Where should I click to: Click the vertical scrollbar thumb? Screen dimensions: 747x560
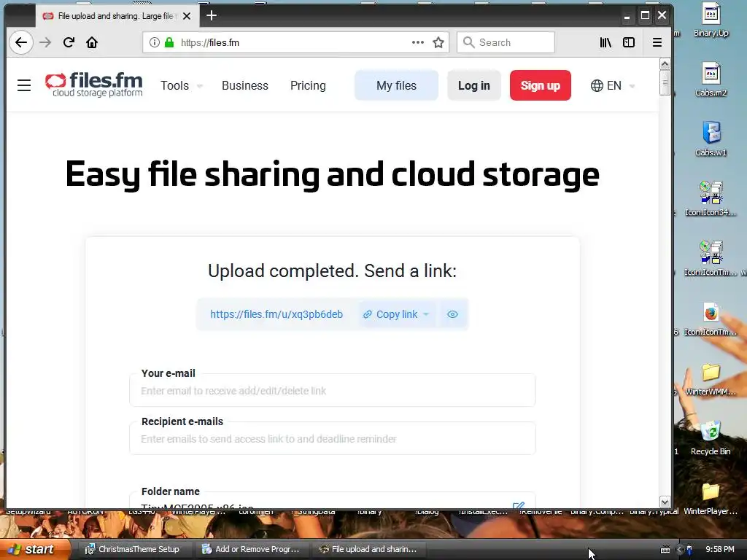(x=665, y=83)
